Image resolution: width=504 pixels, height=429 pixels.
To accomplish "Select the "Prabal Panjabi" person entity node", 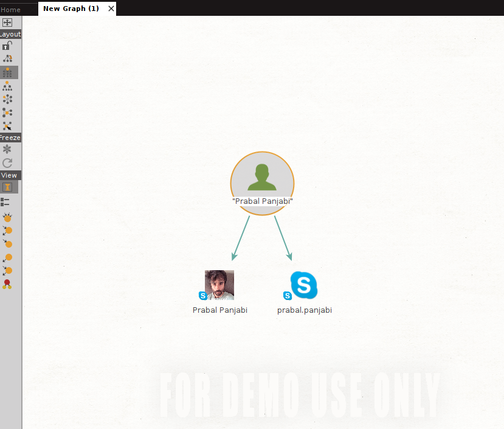I will click(x=262, y=182).
